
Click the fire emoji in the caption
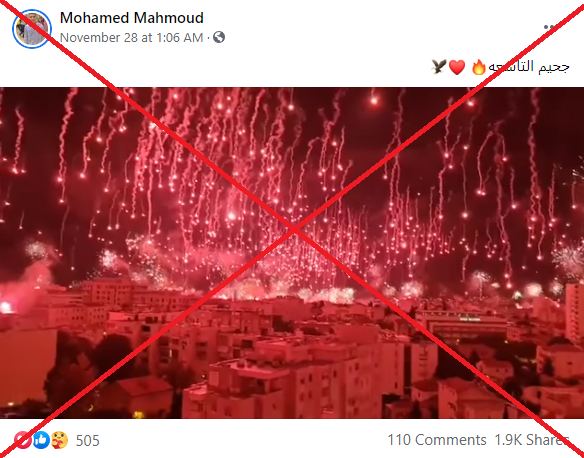479,67
